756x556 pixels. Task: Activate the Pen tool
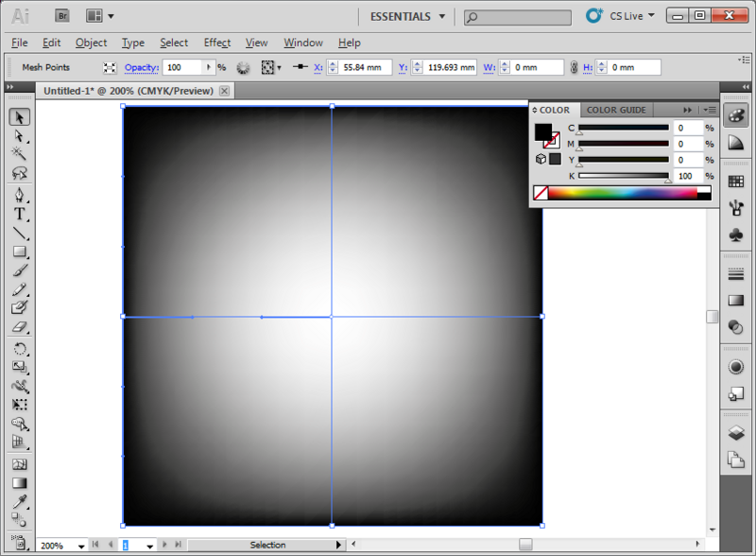click(x=19, y=195)
